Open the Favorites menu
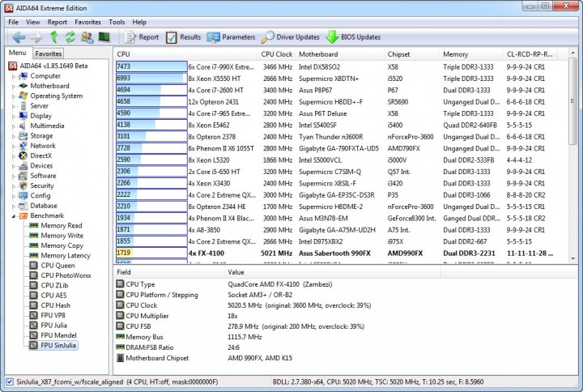This screenshot has height=392, width=583. (87, 23)
